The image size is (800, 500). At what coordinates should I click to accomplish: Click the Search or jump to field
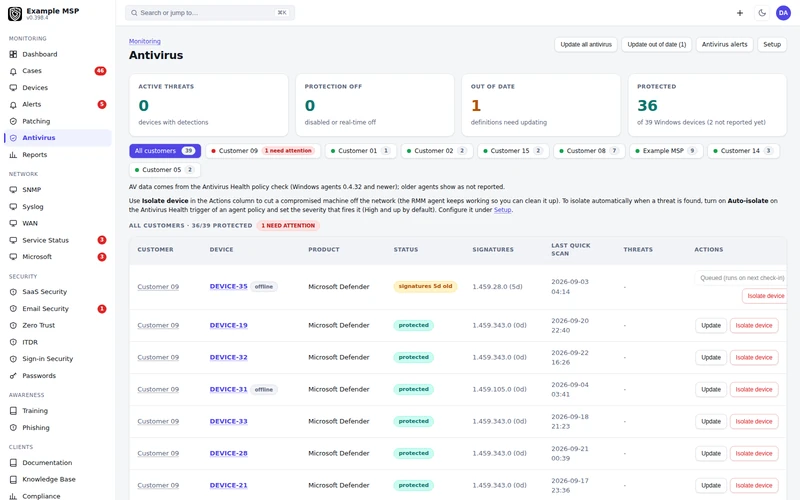210,13
